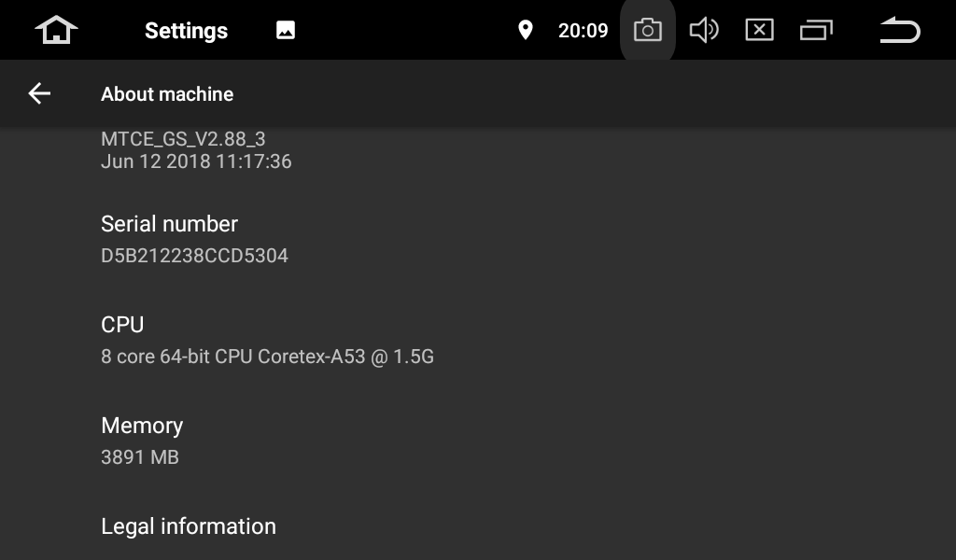Open volume control speaker icon

tap(704, 30)
